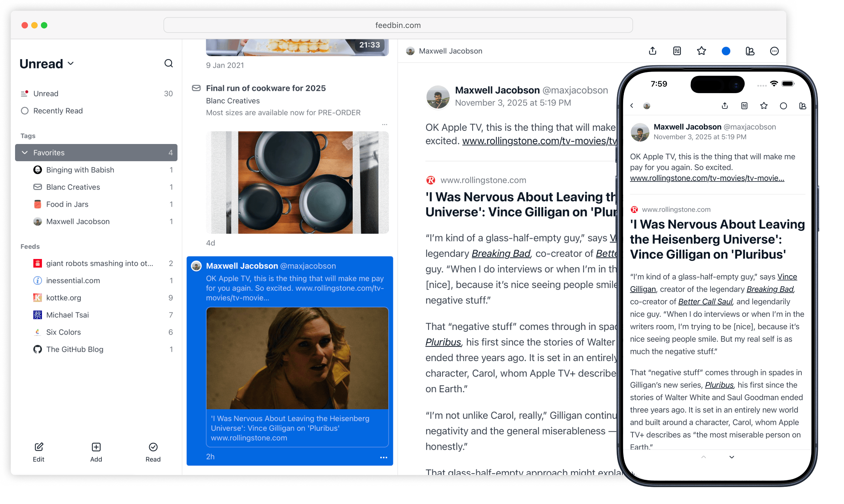Tap next-article down chevron on phone
Screen dimensions: 844x504
click(x=732, y=457)
